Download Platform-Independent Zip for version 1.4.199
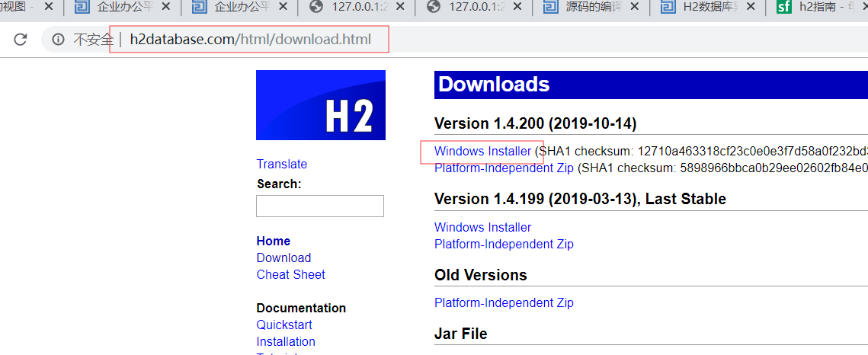Image resolution: width=868 pixels, height=355 pixels. (x=504, y=244)
